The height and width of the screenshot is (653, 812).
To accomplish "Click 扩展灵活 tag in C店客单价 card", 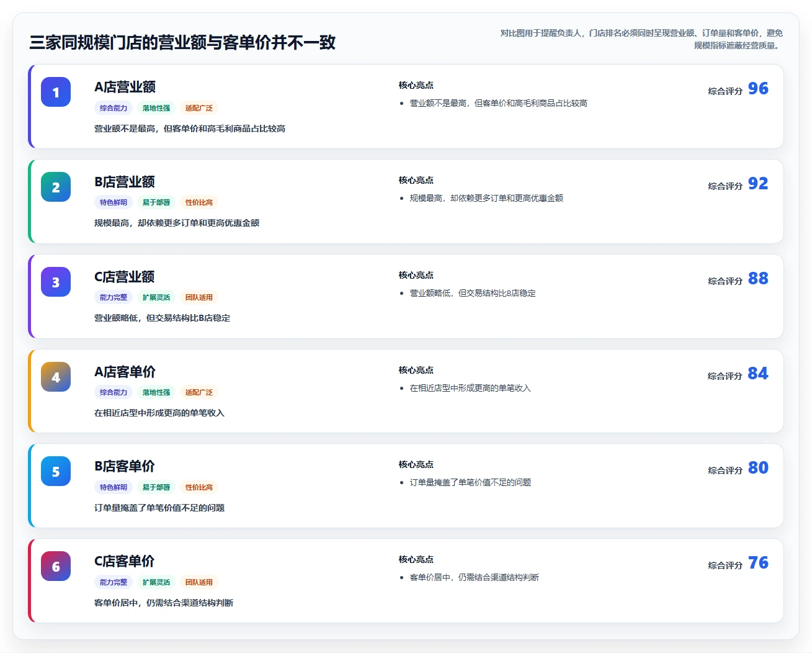I will pos(156,582).
